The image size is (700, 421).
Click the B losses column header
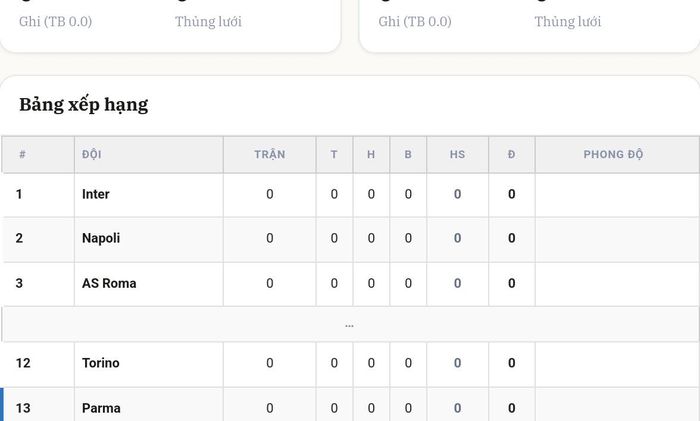pyautogui.click(x=408, y=154)
